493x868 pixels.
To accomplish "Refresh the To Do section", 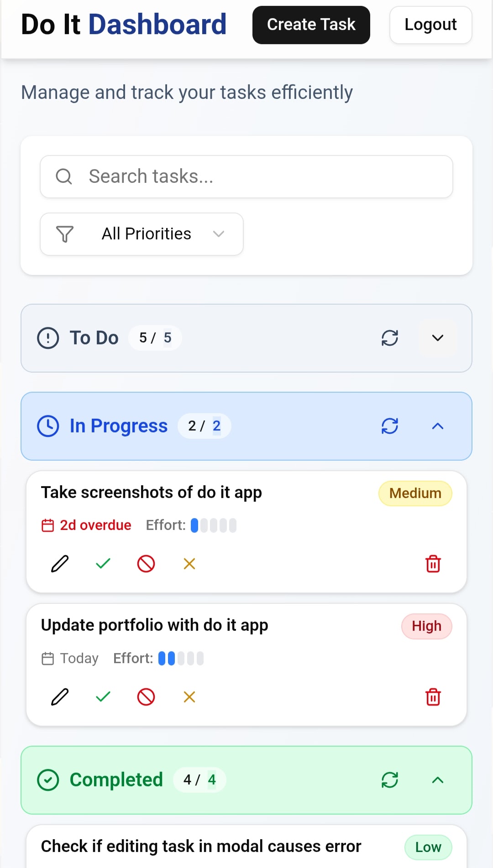I will click(x=390, y=338).
